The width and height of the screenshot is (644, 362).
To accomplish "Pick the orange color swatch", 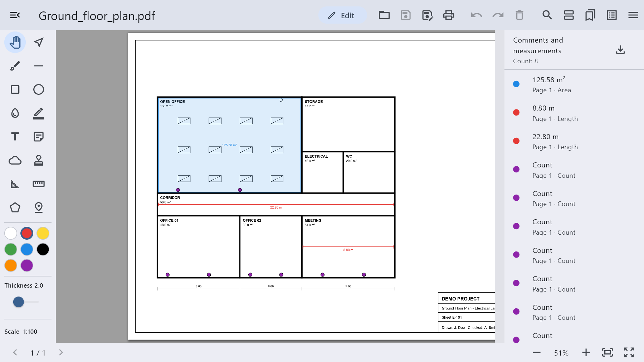I will pos(11,265).
